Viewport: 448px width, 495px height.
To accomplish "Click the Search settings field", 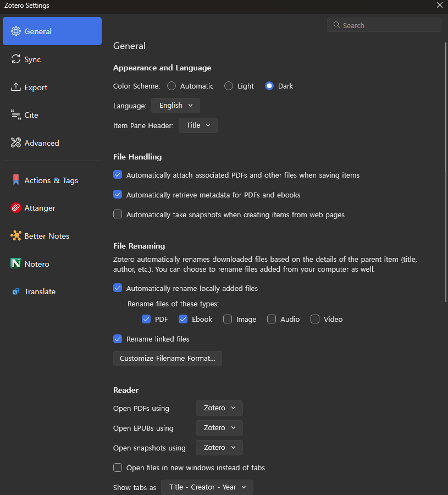I will point(384,25).
